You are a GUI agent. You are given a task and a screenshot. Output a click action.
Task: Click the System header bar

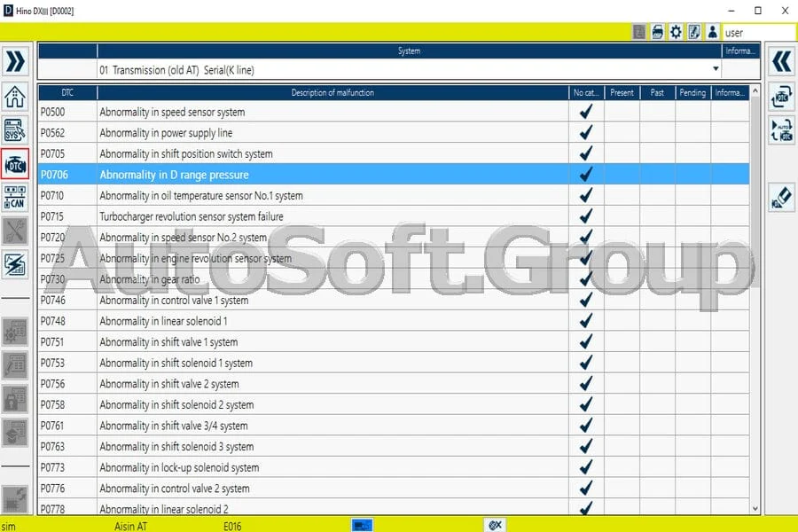[x=409, y=51]
